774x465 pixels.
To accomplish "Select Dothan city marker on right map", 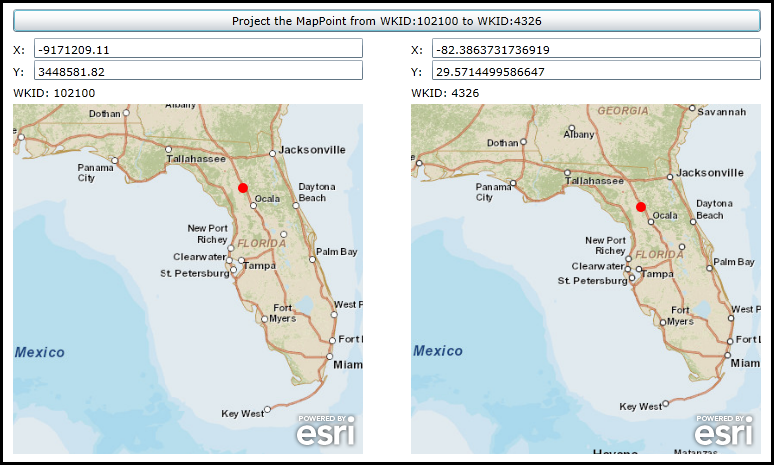I will click(x=525, y=143).
